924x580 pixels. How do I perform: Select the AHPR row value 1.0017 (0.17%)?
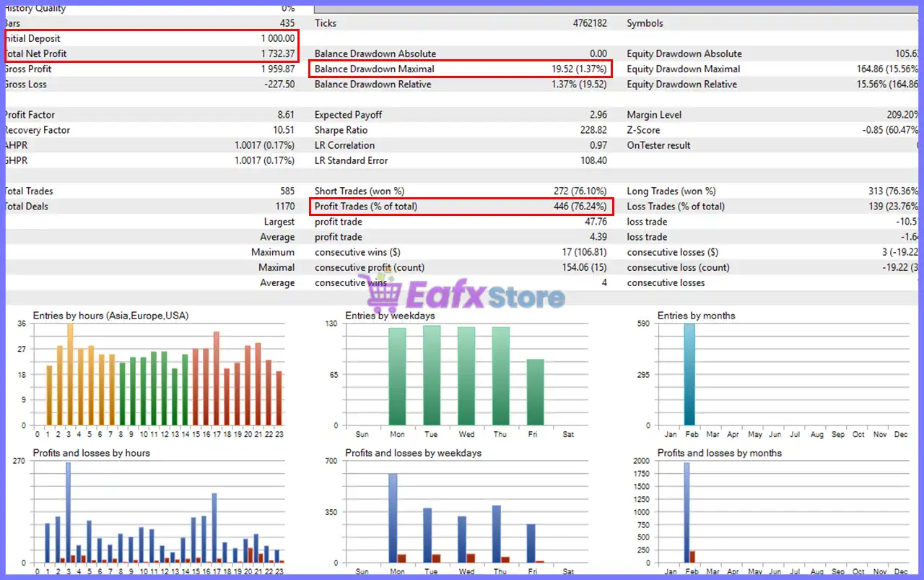(x=264, y=145)
